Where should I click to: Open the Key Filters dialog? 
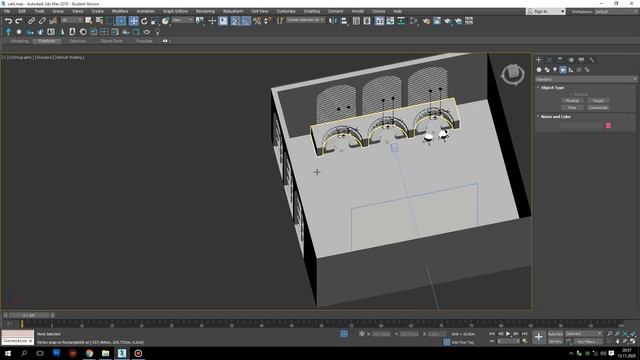[588, 342]
